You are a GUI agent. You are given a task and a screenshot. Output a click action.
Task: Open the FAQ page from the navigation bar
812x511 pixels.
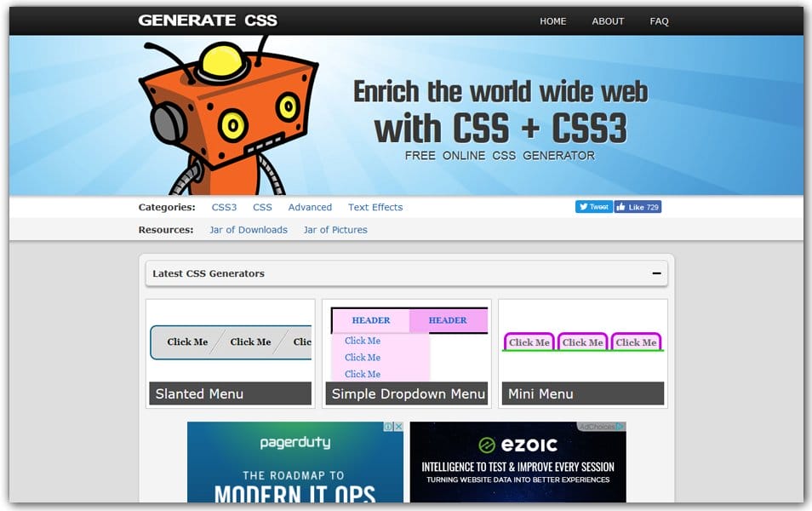[x=659, y=21]
